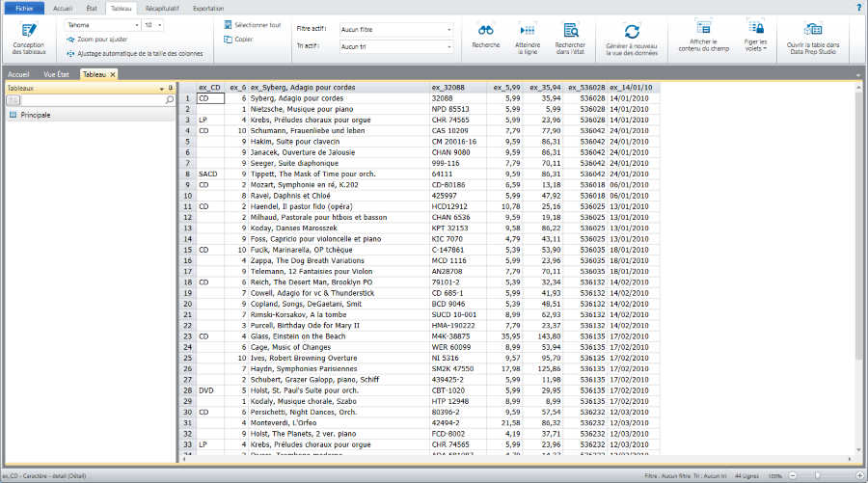Select the Principale table in the list

[36, 115]
